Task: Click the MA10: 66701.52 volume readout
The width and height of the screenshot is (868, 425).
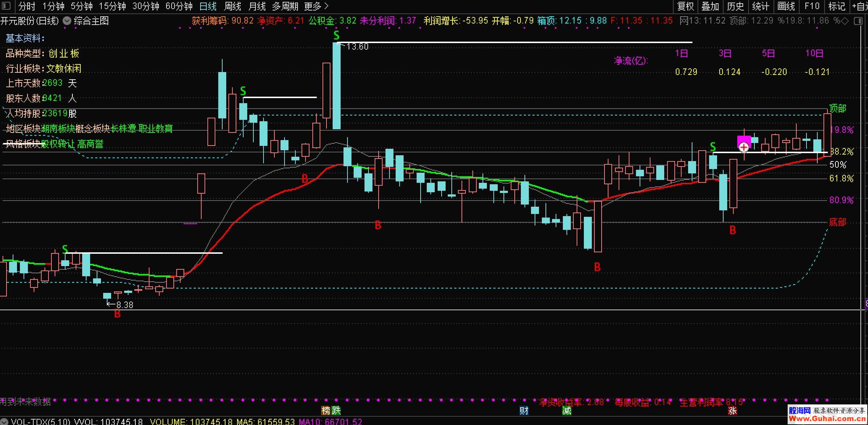Action: pyautogui.click(x=330, y=422)
